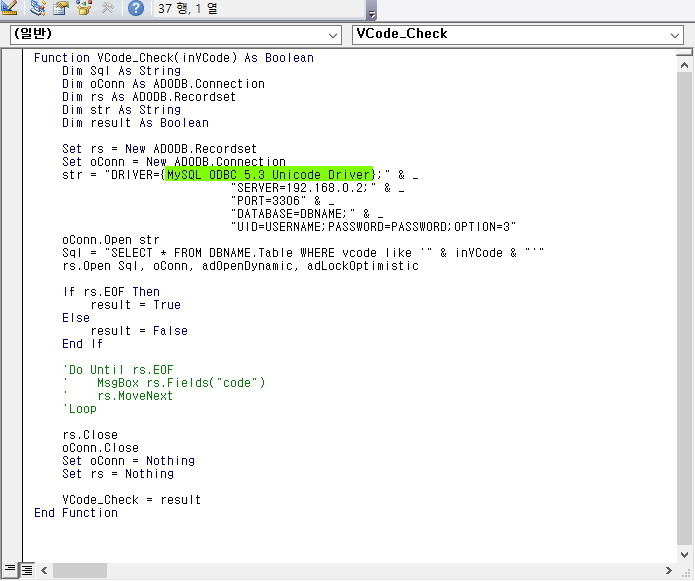Switch to Procedure View button
695x581 pixels.
pyautogui.click(x=10, y=569)
